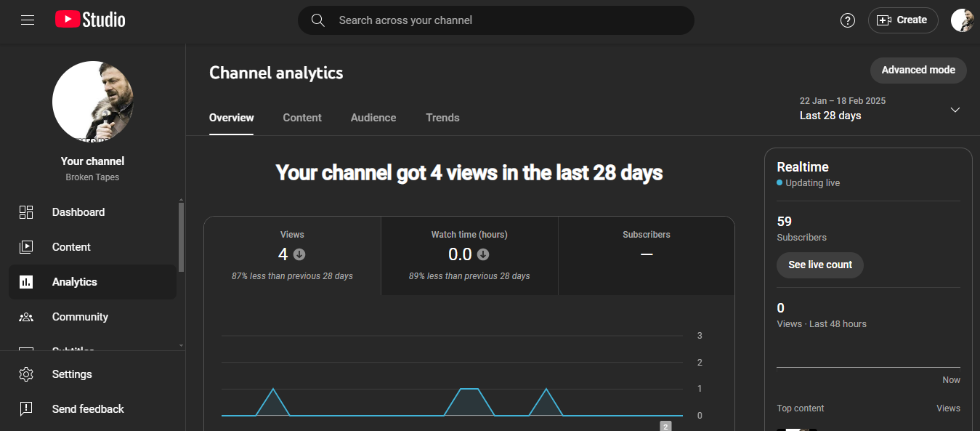Click the Send feedback icon
The image size is (980, 431).
click(x=26, y=409)
